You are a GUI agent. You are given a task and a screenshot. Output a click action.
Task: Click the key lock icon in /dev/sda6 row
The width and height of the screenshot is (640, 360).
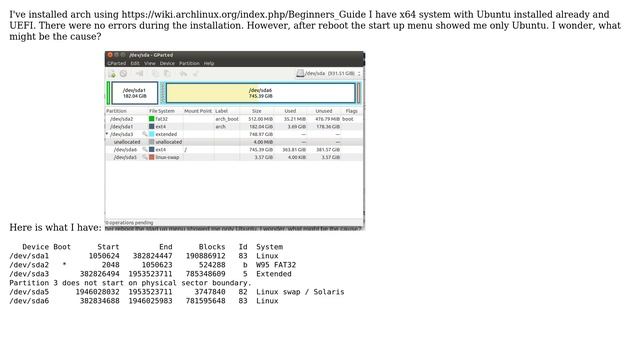click(x=144, y=149)
